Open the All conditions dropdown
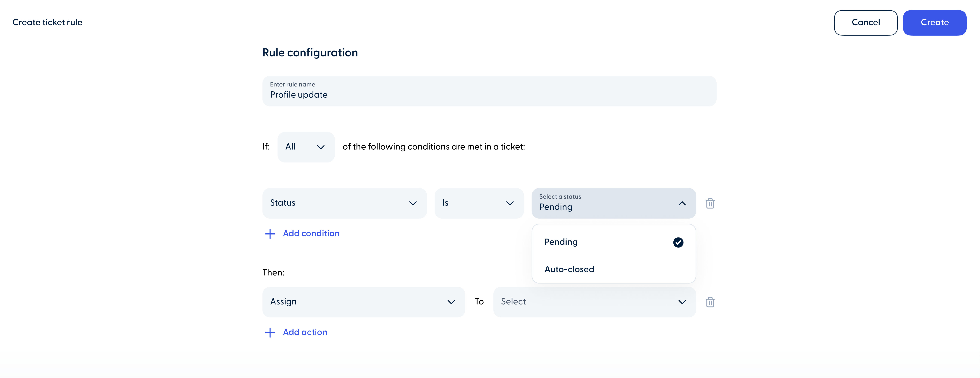Viewport: 980px width, 378px height. (x=306, y=147)
